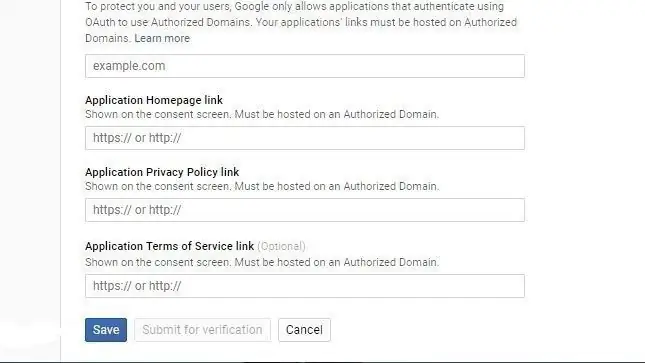Click the 'To protect you and your users' sentence
The image size is (645, 363).
point(158,7)
